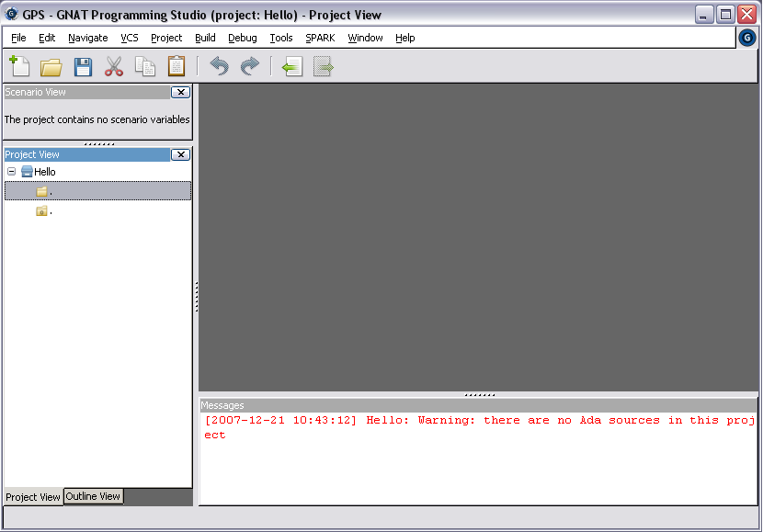Image resolution: width=763 pixels, height=532 pixels.
Task: Click the GPS logo icon at menu bar right
Action: pyautogui.click(x=747, y=38)
